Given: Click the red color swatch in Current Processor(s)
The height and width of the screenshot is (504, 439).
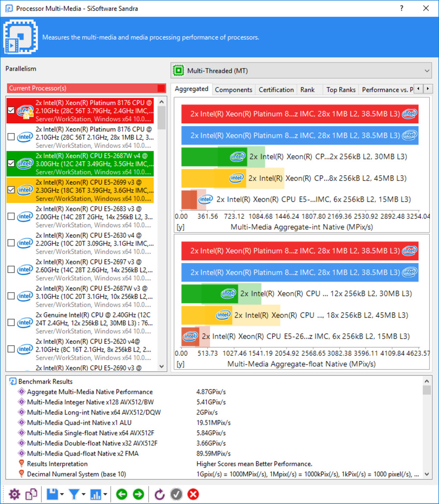Looking at the screenshot, I should pos(161,88).
